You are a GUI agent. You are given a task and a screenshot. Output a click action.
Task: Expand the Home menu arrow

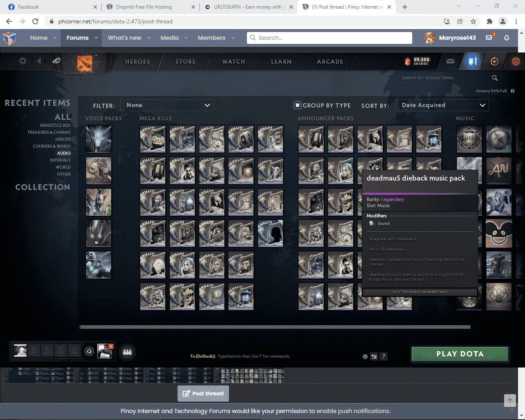[55, 38]
